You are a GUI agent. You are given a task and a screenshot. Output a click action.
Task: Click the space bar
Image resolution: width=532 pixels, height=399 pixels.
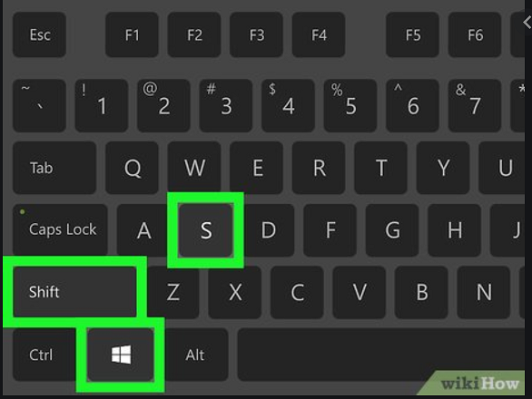coord(380,355)
